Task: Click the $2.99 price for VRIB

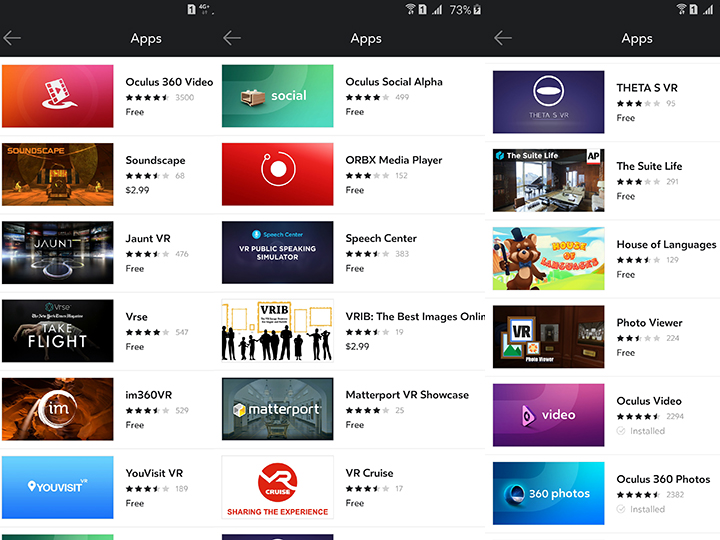Action: 357,347
